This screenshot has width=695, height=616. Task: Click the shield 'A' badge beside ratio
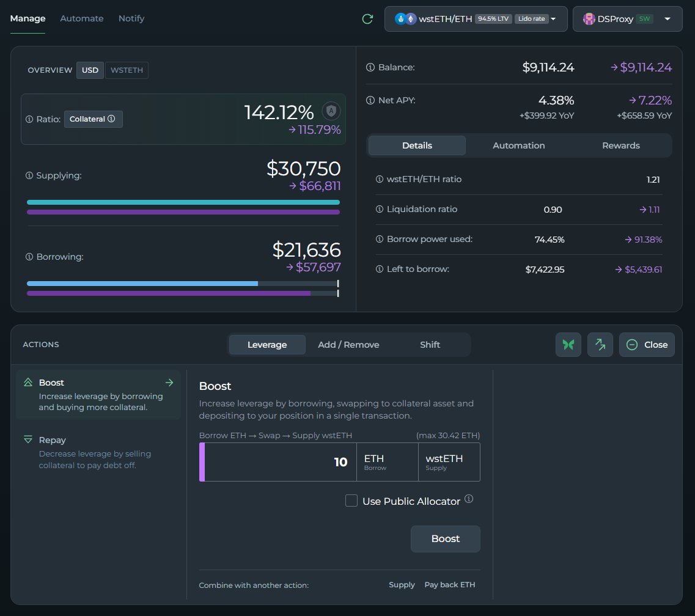coord(331,111)
